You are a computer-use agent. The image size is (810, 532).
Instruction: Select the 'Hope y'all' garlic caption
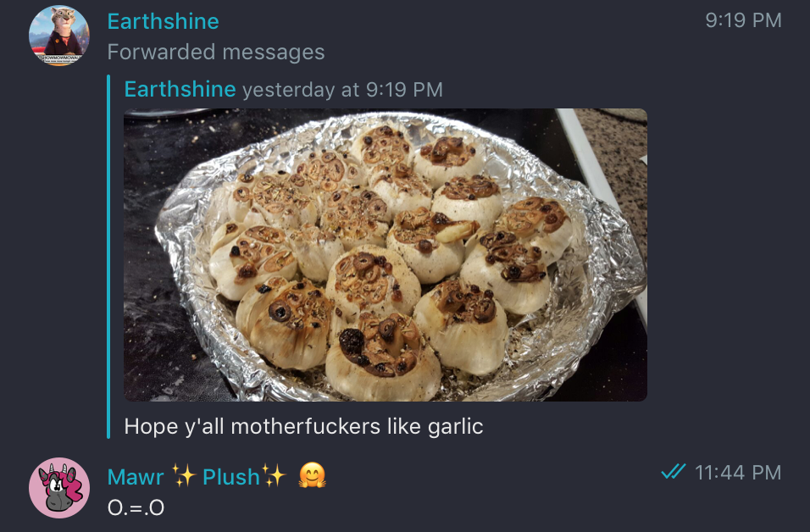click(x=303, y=427)
